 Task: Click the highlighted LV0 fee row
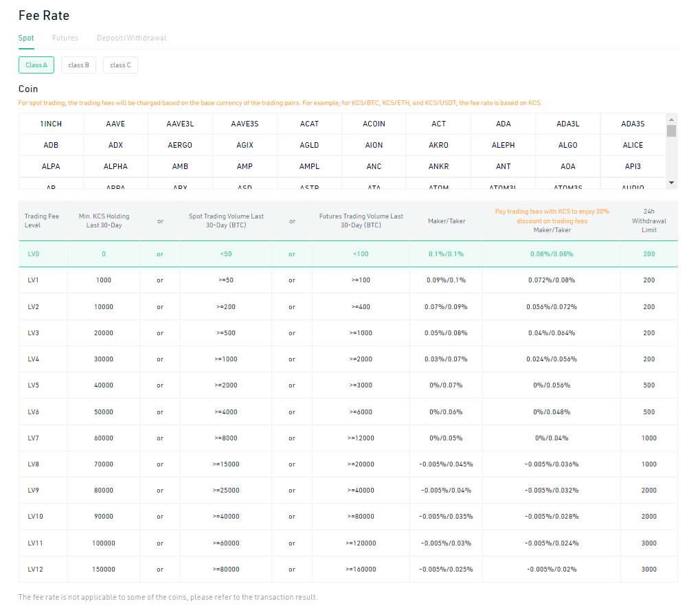click(x=348, y=254)
